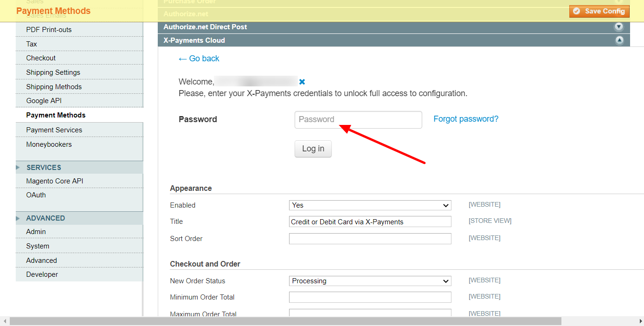Open Shipping Methods in the sidebar
Screen dimensions: 644x326
click(x=79, y=87)
